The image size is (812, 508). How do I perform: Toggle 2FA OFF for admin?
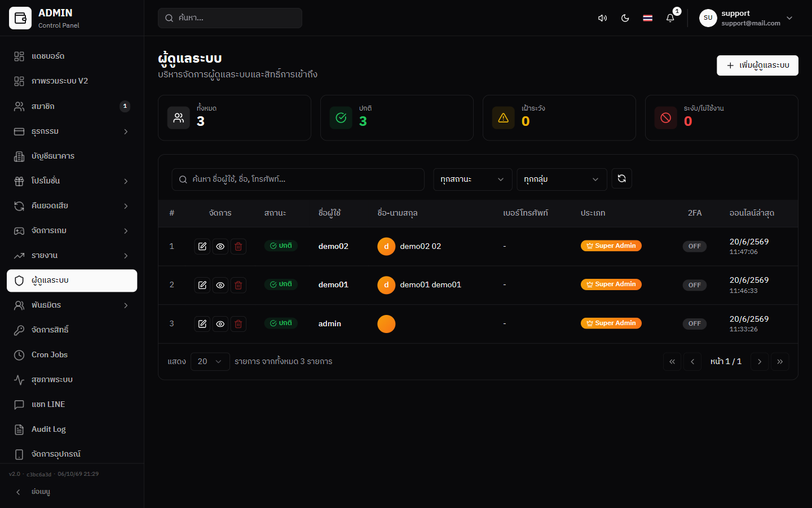[x=694, y=323]
